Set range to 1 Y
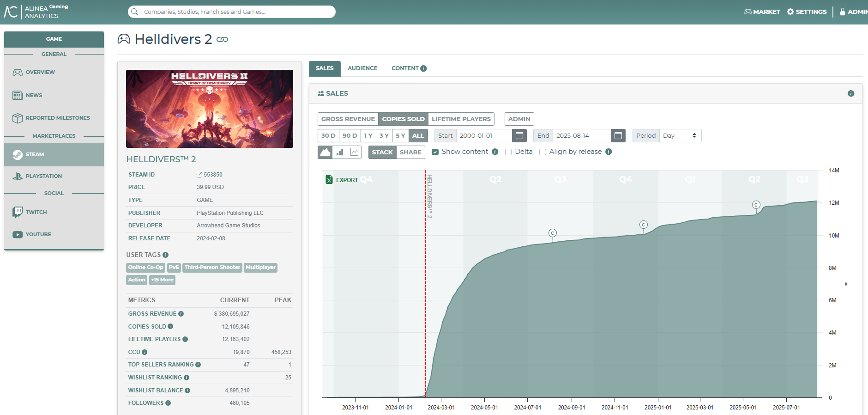 click(x=368, y=135)
